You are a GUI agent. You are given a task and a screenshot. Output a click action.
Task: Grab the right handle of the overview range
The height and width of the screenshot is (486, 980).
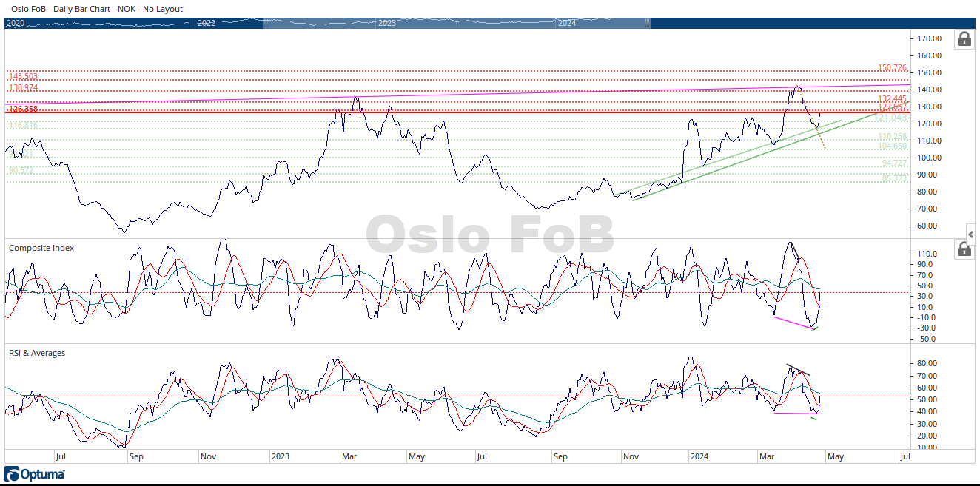pyautogui.click(x=649, y=23)
